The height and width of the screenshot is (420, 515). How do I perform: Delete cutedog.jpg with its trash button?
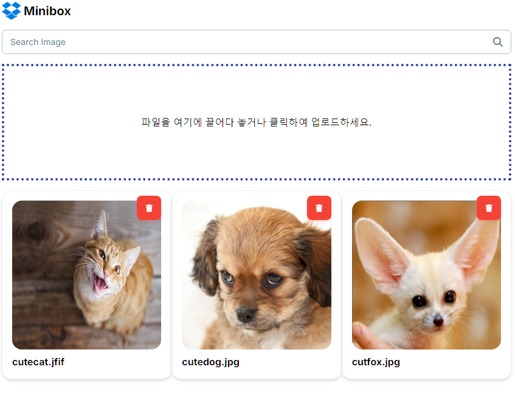[x=319, y=208]
